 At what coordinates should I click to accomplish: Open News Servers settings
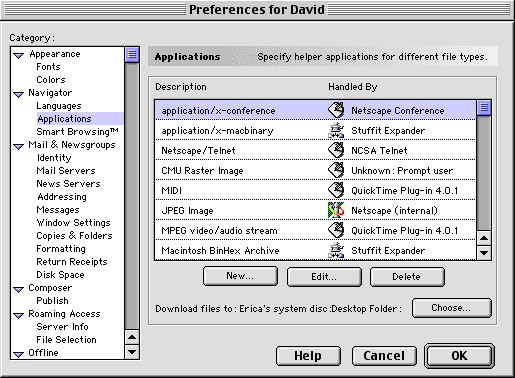(x=68, y=184)
